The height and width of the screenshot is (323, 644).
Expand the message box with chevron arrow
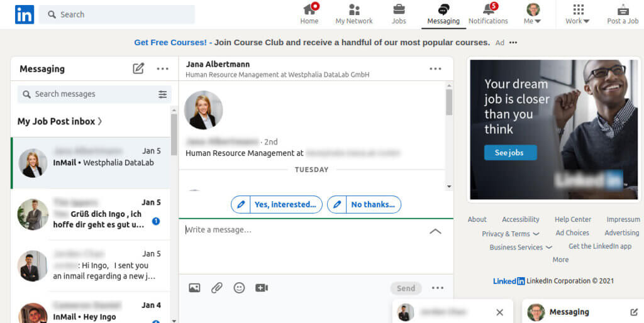click(435, 231)
